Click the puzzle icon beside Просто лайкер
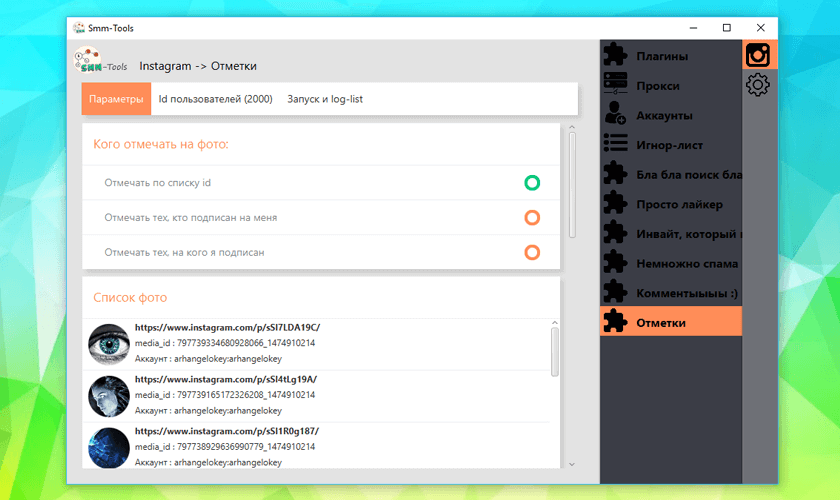The width and height of the screenshot is (840, 500). pyautogui.click(x=616, y=204)
